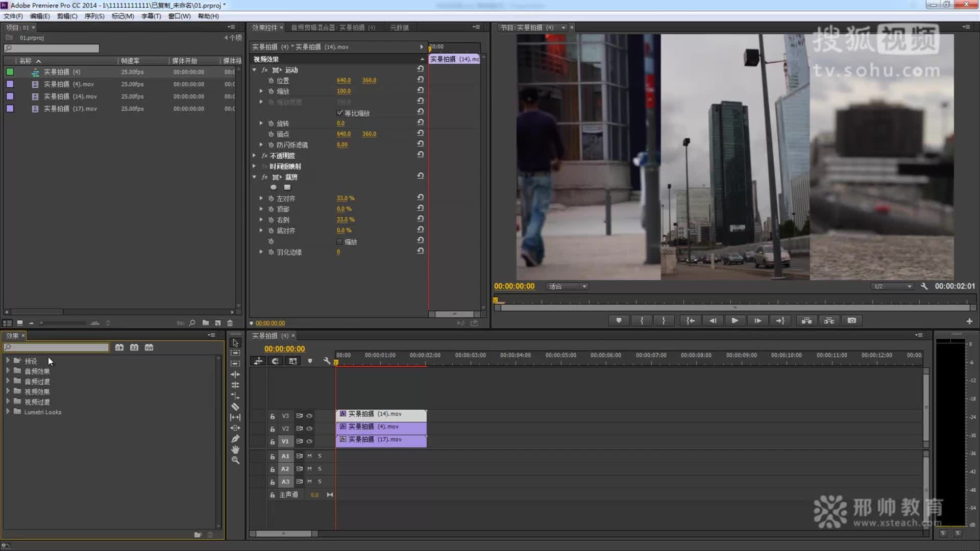The width and height of the screenshot is (980, 551).
Task: Toggle the Motion effect fx switch
Action: pos(264,70)
